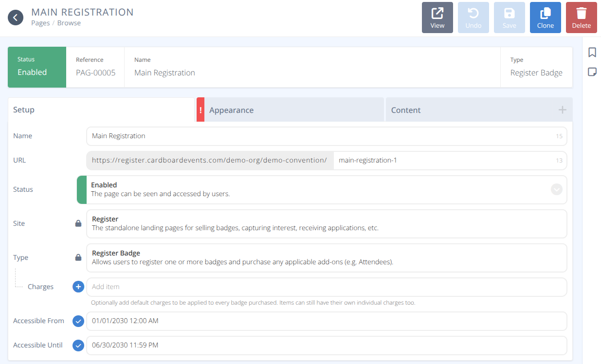Click the back arrow near Main Registration
Screen dimensions: 601x364
pyautogui.click(x=15, y=17)
